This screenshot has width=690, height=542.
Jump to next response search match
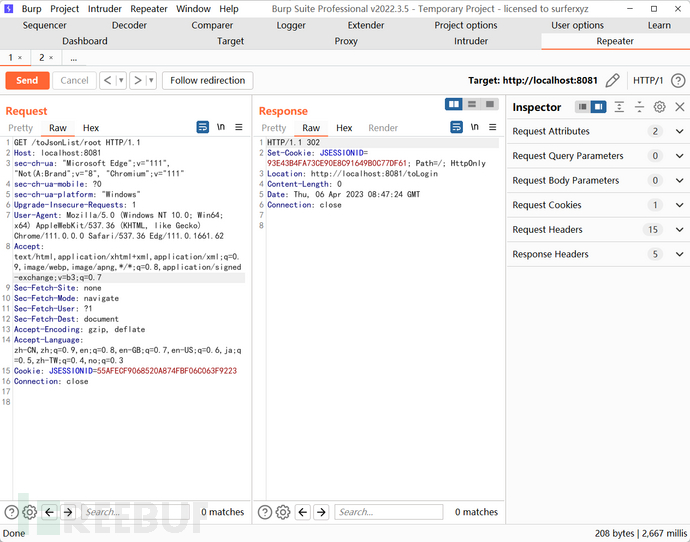click(x=322, y=512)
